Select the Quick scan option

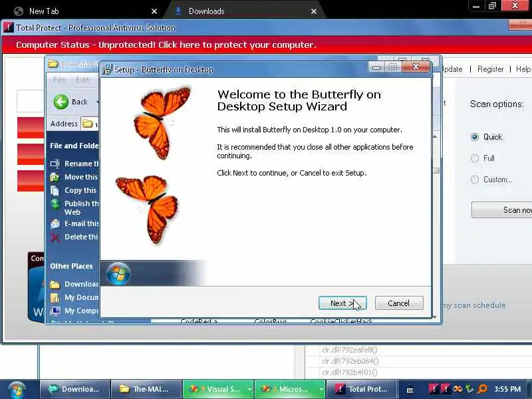pos(475,137)
